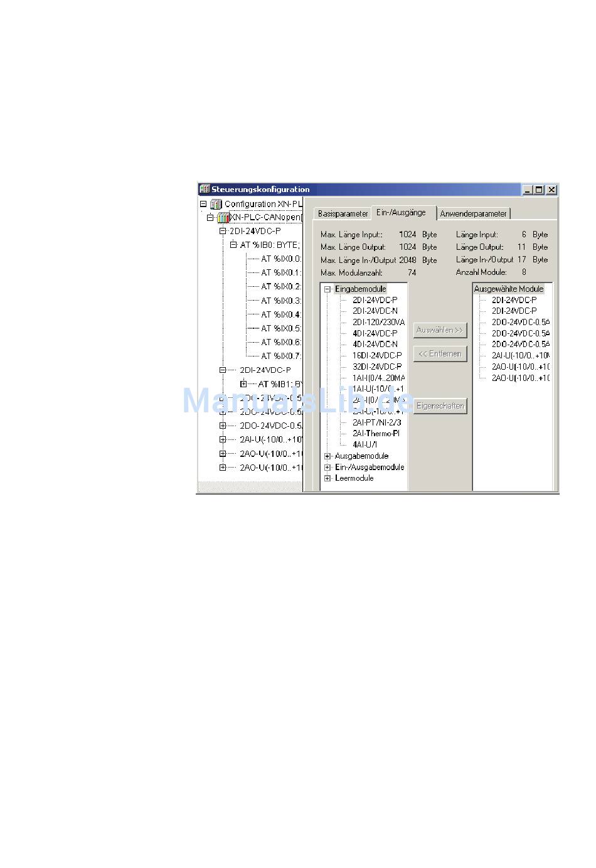The height and width of the screenshot is (868, 596).
Task: Click the Max. Modulanzahl value 74
Action: pyautogui.click(x=412, y=273)
